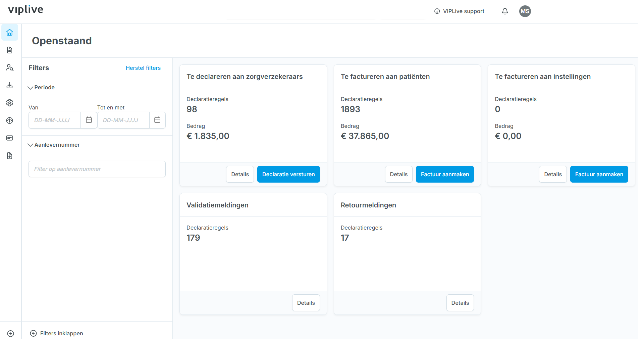The width and height of the screenshot is (644, 339).
Task: Open the MS user avatar menu
Action: 525,11
